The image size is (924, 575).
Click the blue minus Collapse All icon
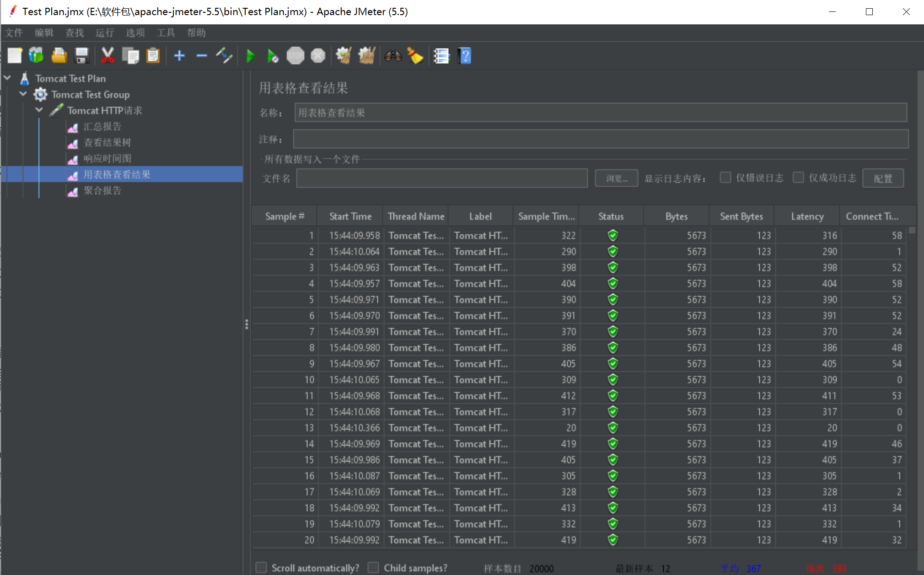[202, 56]
